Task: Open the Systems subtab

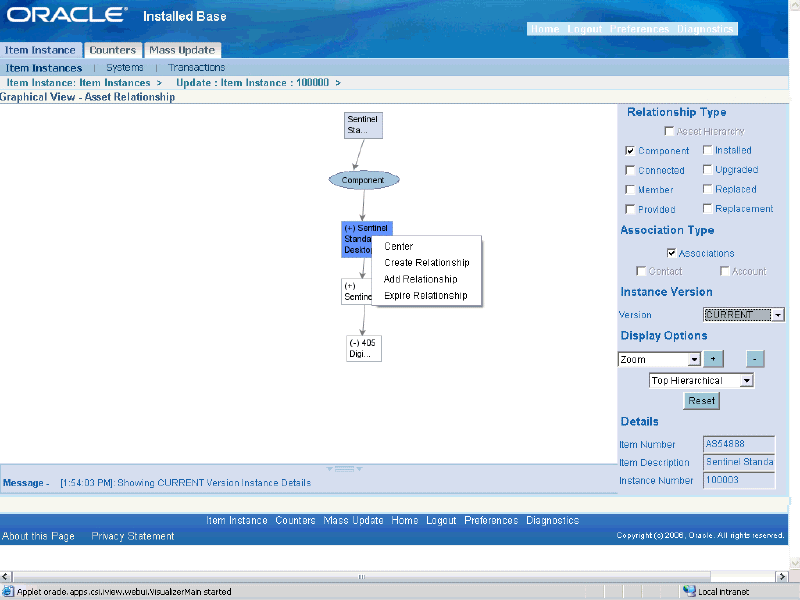Action: 124,67
